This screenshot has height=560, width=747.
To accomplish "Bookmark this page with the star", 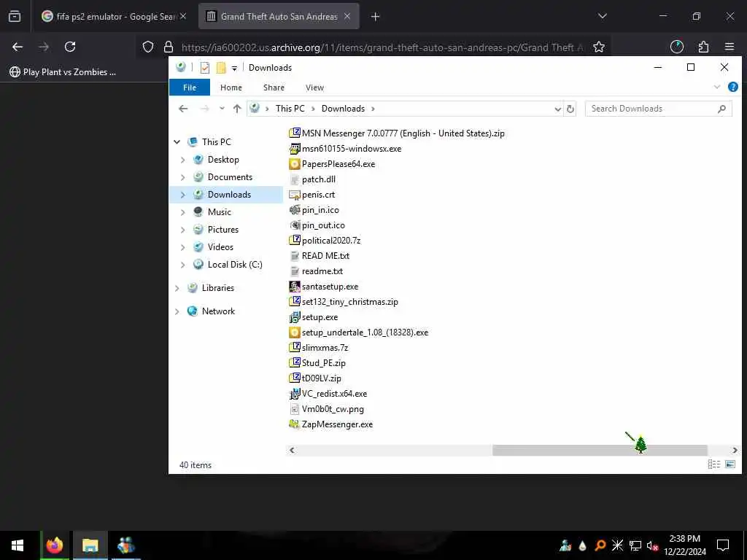I will [599, 47].
